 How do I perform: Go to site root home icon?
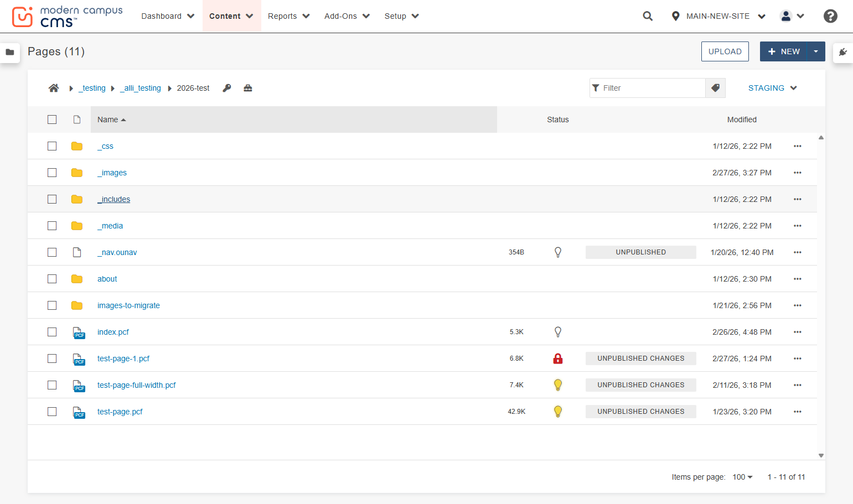point(54,88)
